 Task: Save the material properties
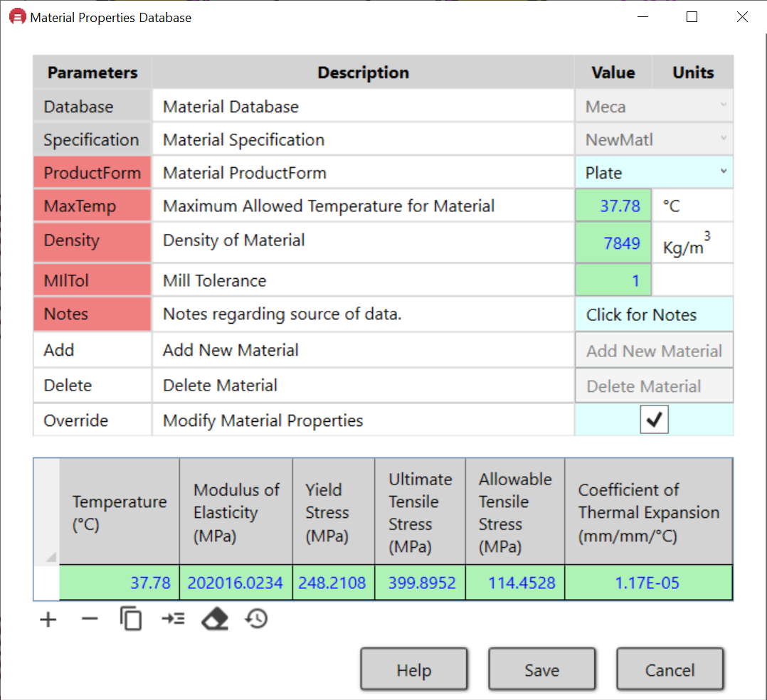[x=542, y=669]
